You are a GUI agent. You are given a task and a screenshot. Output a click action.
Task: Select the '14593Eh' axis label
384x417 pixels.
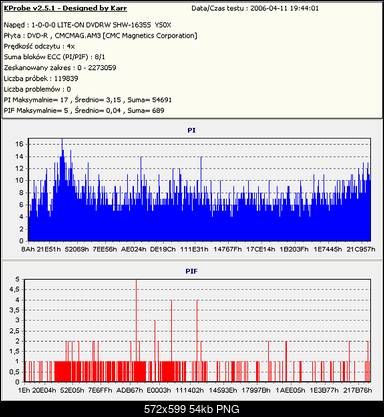(223, 390)
